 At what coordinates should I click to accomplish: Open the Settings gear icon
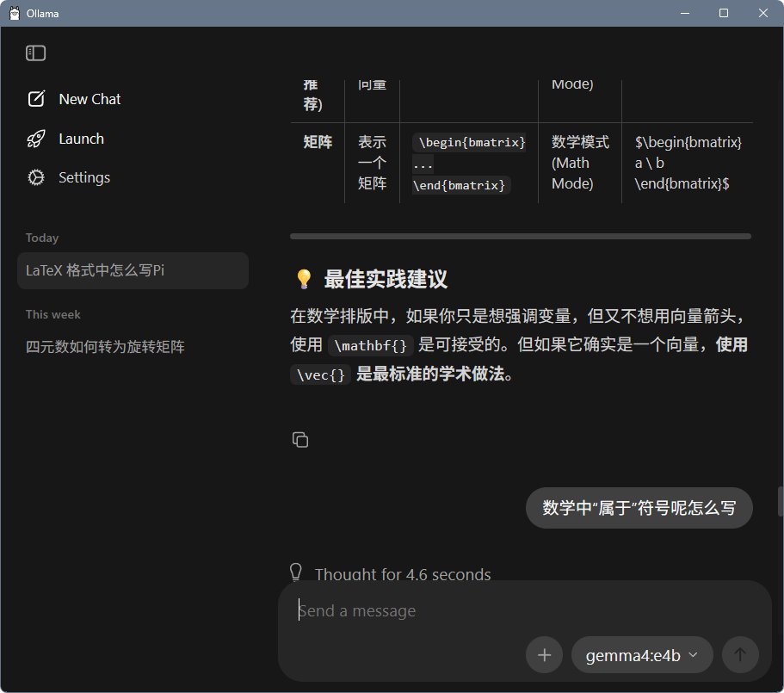click(36, 177)
